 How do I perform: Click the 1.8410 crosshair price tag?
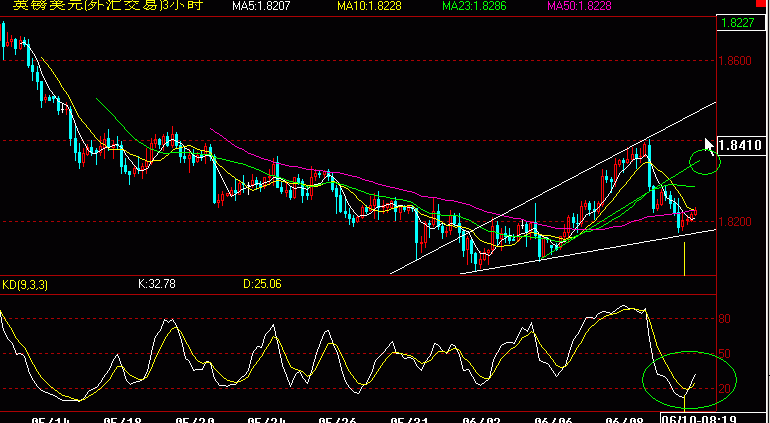pos(741,145)
